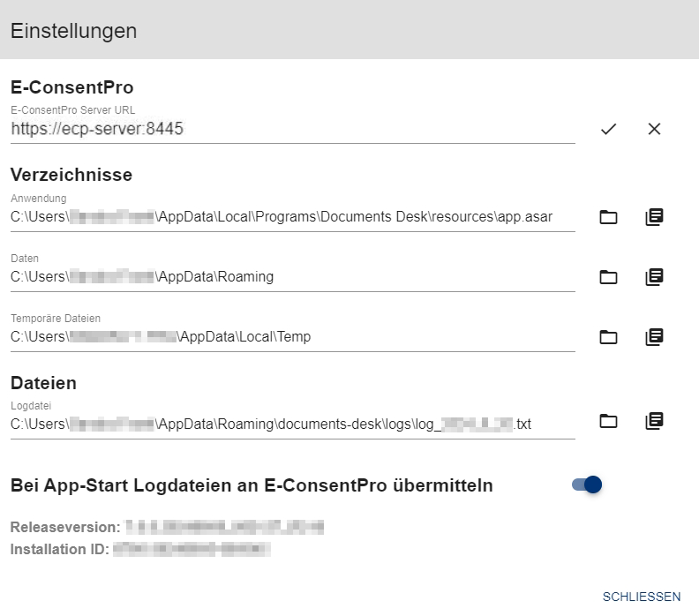
Task: Click the Verzeichnisse section heading
Action: pyautogui.click(x=71, y=175)
